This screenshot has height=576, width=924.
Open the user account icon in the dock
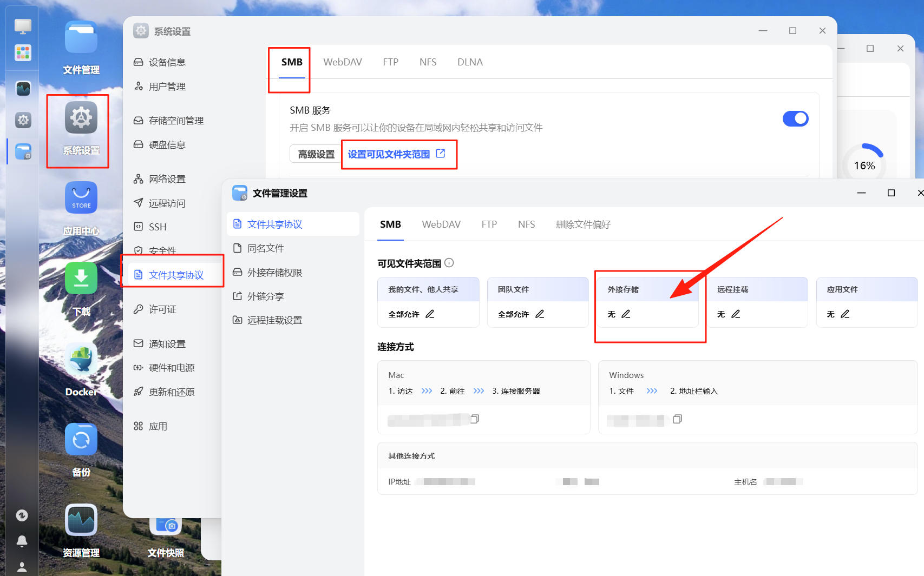tap(22, 567)
